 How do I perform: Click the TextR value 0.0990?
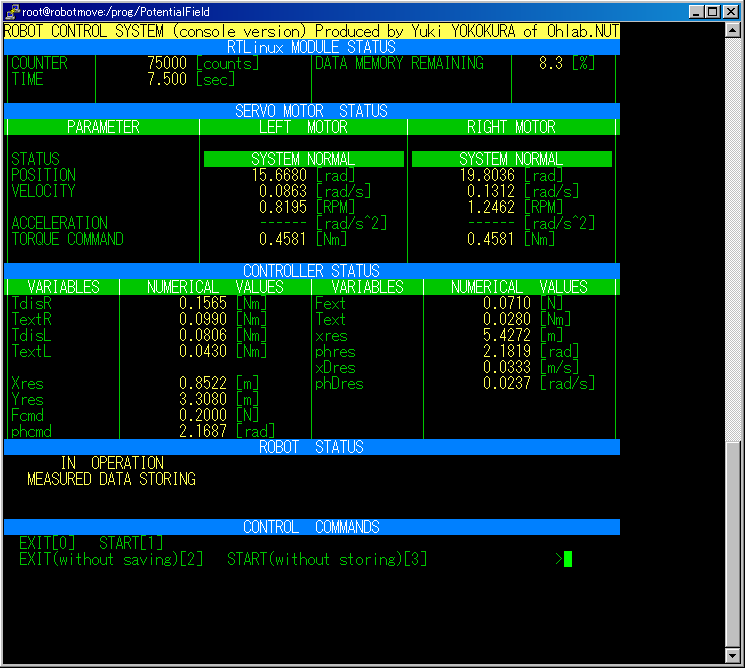tap(203, 319)
